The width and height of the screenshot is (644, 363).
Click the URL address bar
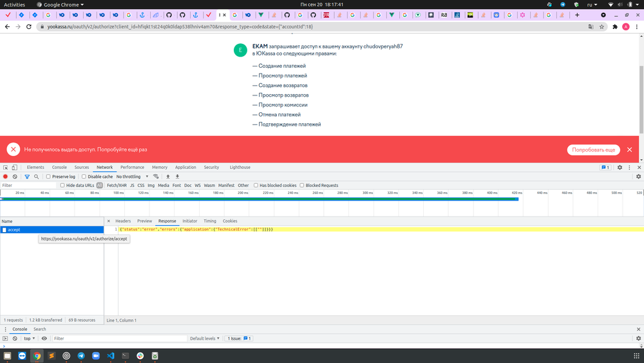point(312,26)
